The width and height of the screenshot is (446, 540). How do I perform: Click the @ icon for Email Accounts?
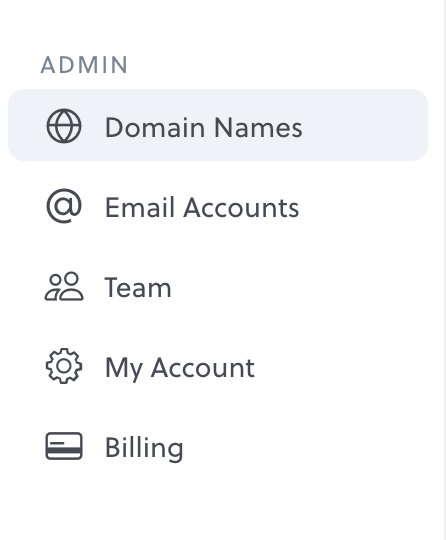pos(64,206)
